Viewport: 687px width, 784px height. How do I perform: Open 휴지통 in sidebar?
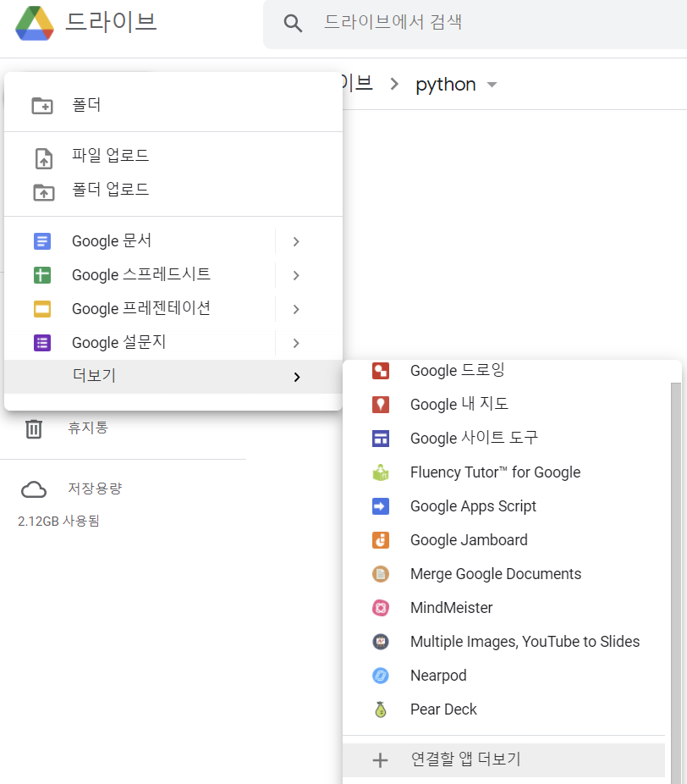pos(88,428)
